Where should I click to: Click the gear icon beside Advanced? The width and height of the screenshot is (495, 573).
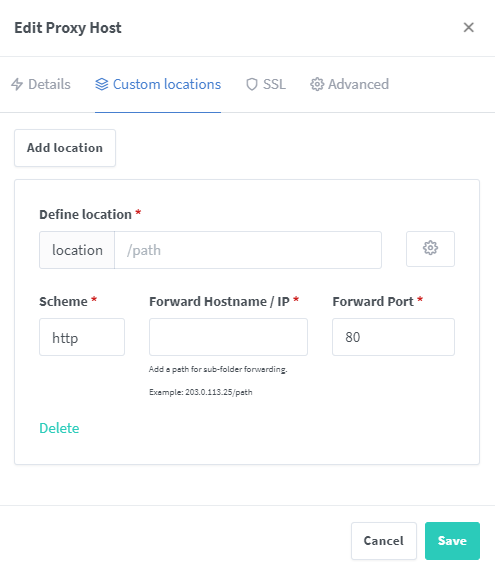point(317,84)
